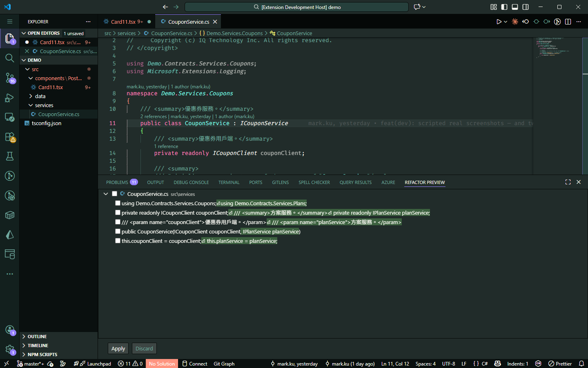588x368 pixels.
Task: Open the Testing flask view
Action: click(10, 156)
